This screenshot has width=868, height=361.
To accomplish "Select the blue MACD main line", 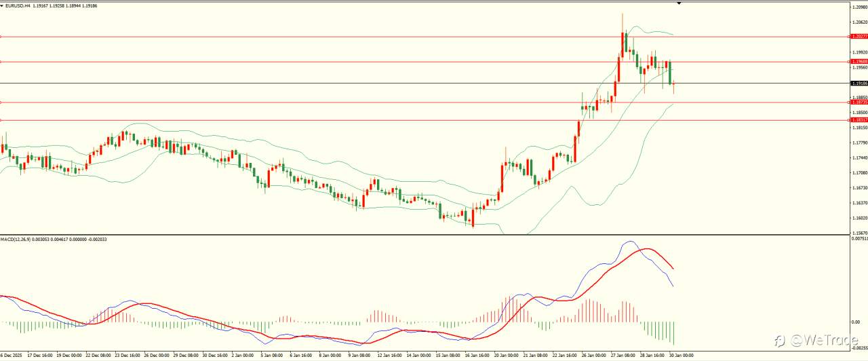I will click(630, 242).
